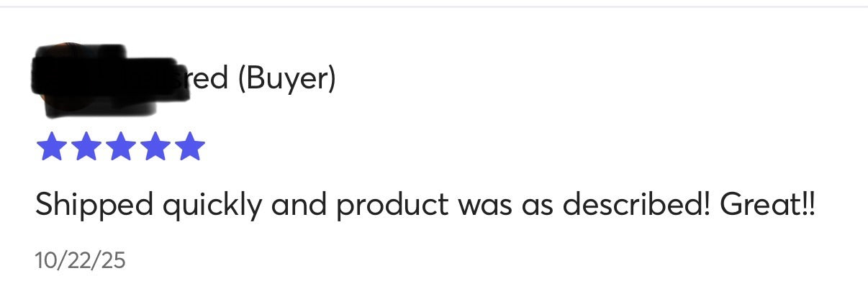Click the review date 10/22/25
868x304 pixels.
pyautogui.click(x=80, y=260)
